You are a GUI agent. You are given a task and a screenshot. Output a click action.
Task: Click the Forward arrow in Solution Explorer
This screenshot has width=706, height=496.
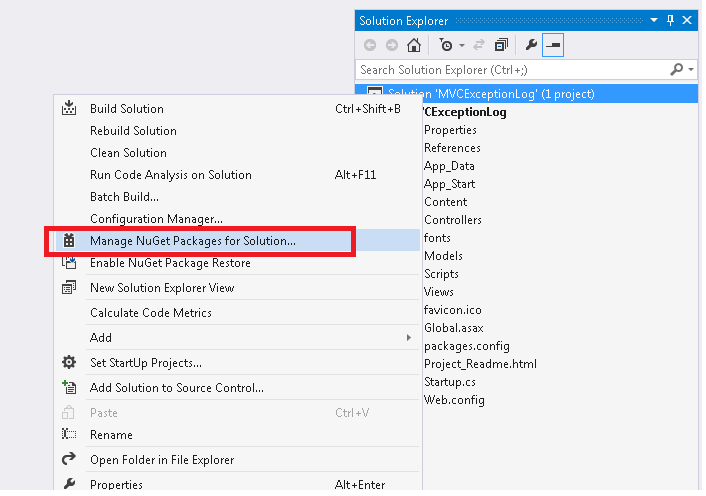point(391,45)
